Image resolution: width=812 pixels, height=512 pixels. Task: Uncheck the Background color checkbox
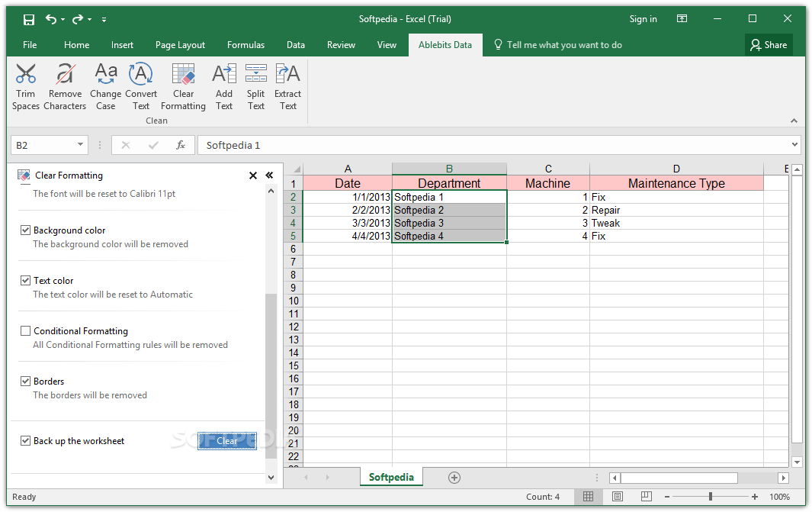click(x=25, y=230)
